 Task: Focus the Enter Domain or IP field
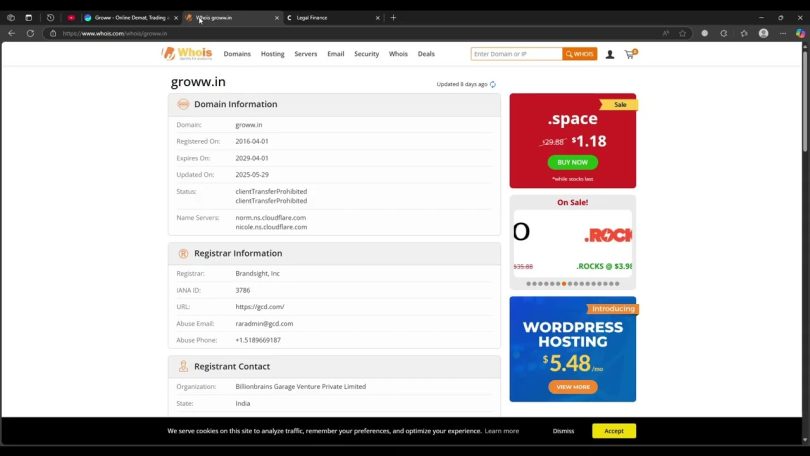tap(517, 54)
